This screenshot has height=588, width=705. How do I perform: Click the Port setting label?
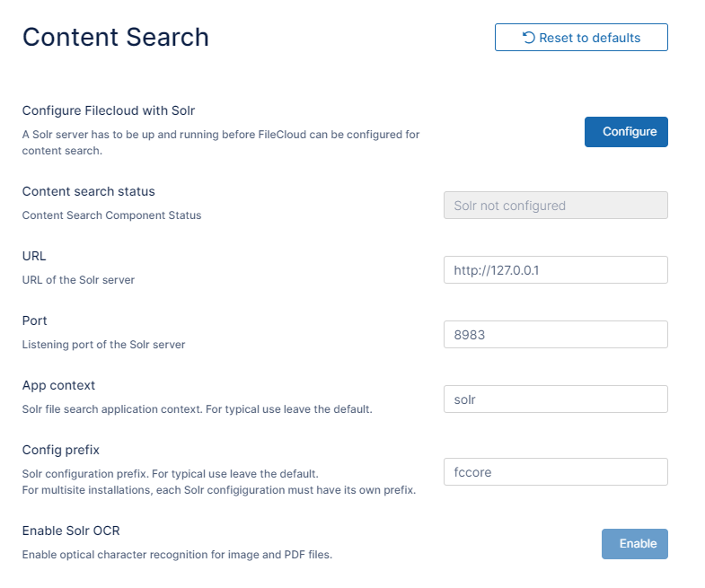[35, 320]
